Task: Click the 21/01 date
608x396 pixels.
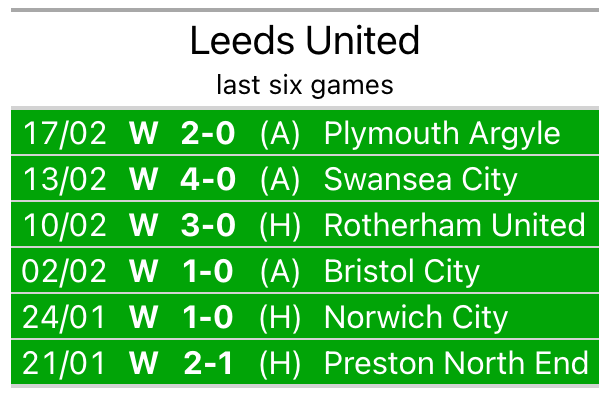Action: pyautogui.click(x=64, y=363)
